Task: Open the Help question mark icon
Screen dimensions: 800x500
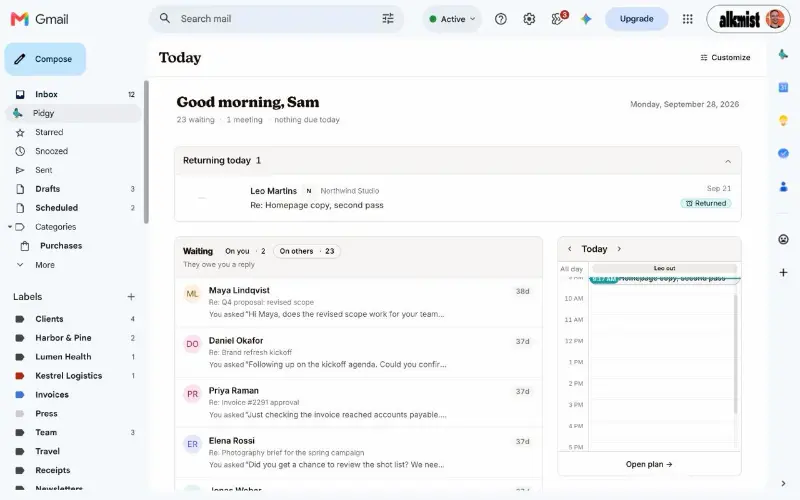Action: click(501, 19)
